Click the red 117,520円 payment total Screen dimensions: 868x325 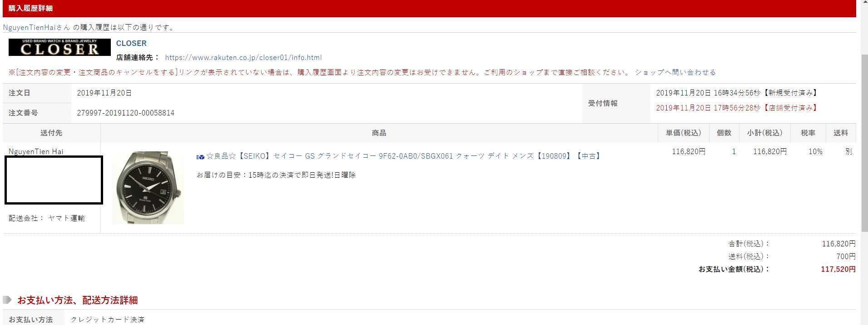838,269
